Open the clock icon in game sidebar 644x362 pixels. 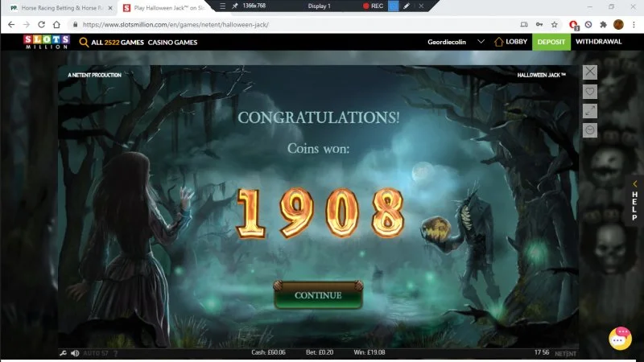(590, 130)
